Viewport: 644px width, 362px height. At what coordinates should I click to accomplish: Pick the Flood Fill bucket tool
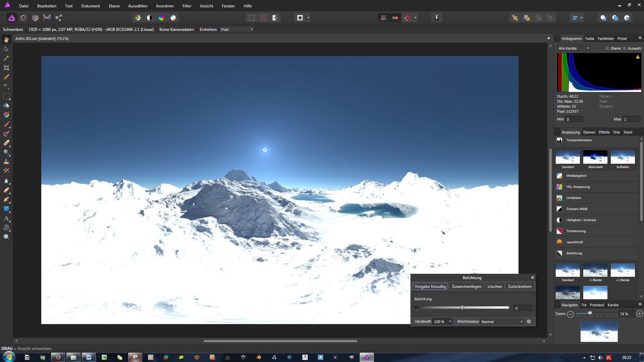[x=6, y=106]
